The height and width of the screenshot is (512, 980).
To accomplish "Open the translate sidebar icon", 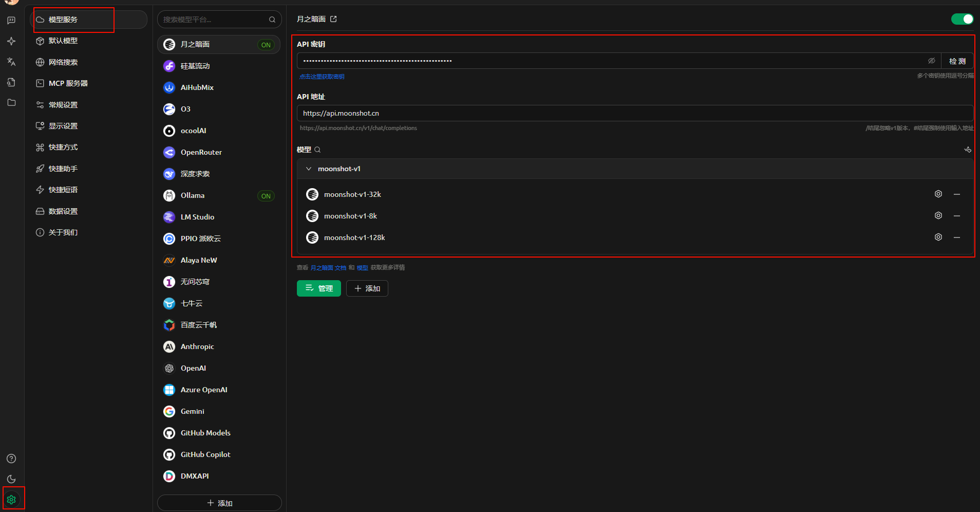I will coord(11,62).
